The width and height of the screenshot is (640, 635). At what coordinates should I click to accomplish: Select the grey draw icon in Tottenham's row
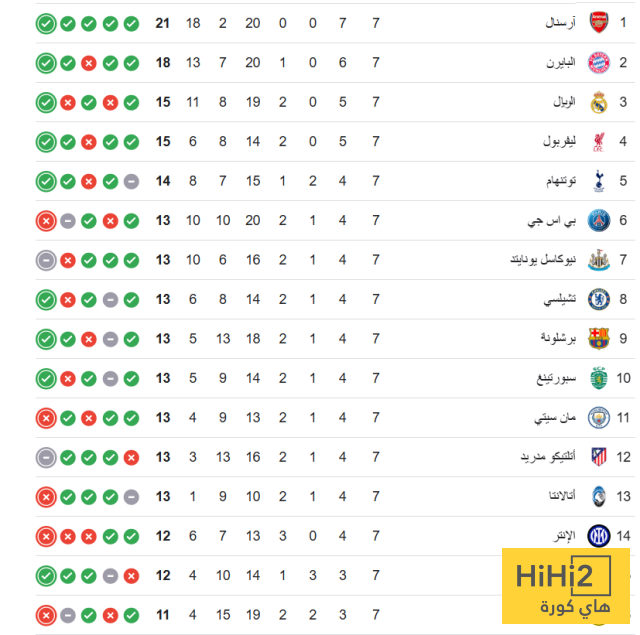point(131,181)
